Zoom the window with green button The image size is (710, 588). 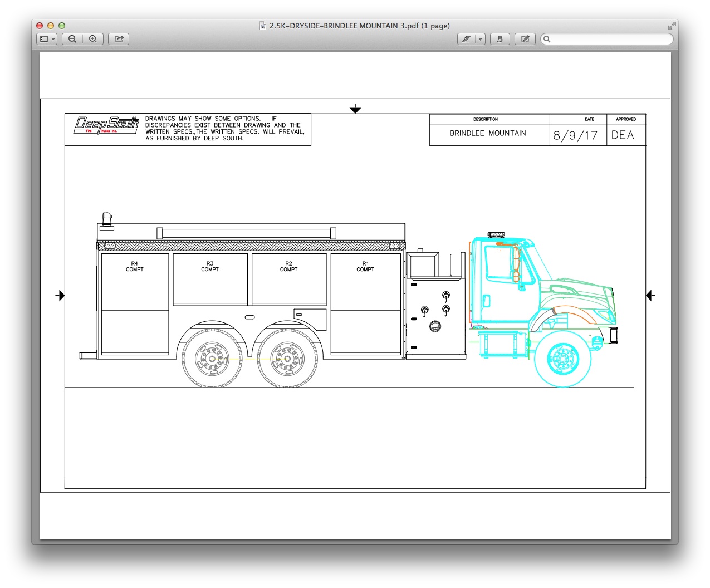pyautogui.click(x=62, y=26)
